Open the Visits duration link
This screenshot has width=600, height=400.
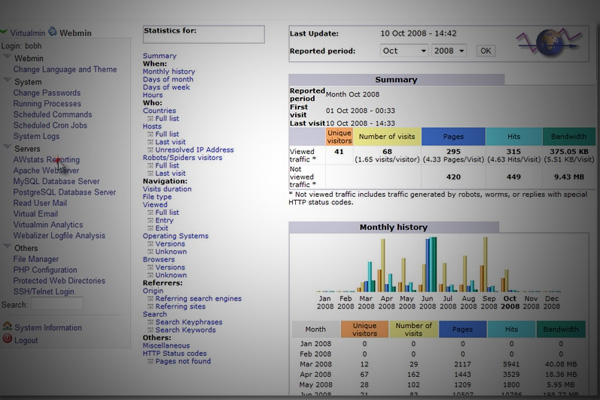[166, 188]
